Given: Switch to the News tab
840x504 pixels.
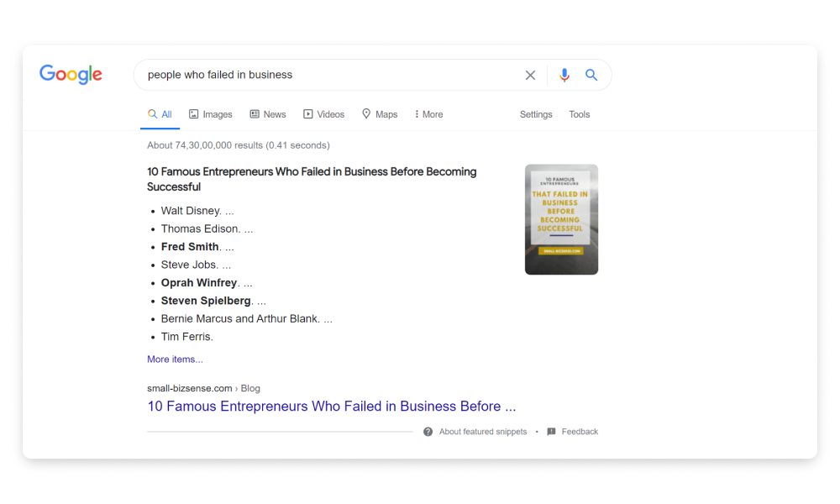Looking at the screenshot, I should pos(268,114).
